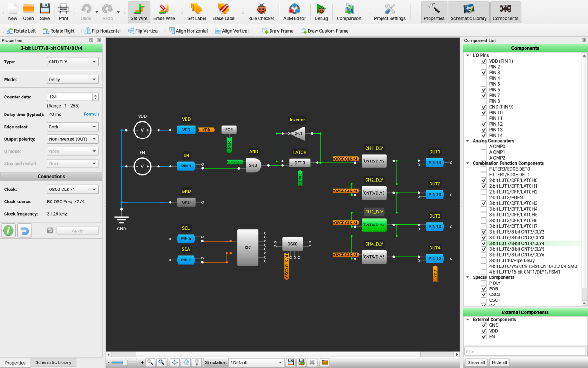
Task: Toggle the Components panel button
Action: coord(505,12)
